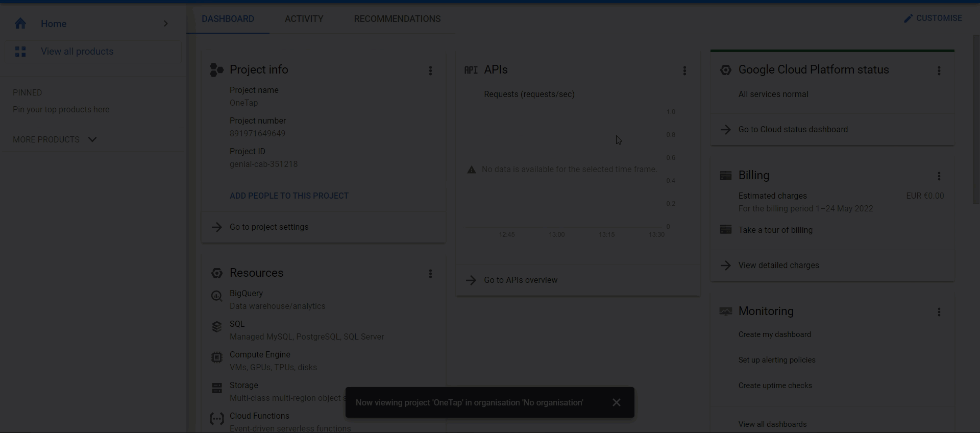Click the BigQuery magnifier icon
Image resolution: width=980 pixels, height=433 pixels.
click(216, 296)
